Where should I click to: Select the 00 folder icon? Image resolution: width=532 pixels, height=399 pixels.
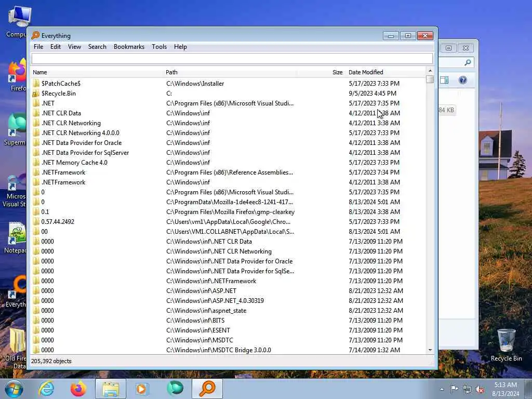[36, 231]
